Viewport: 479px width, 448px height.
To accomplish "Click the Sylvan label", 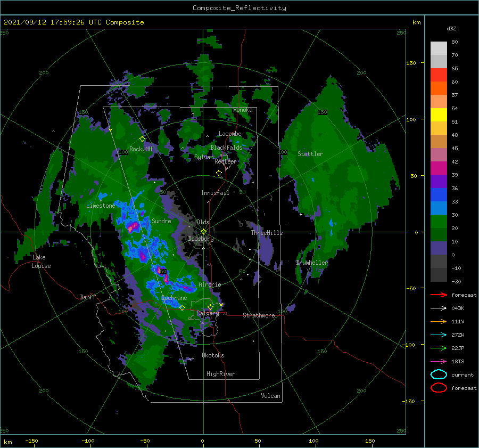I will pos(204,157).
